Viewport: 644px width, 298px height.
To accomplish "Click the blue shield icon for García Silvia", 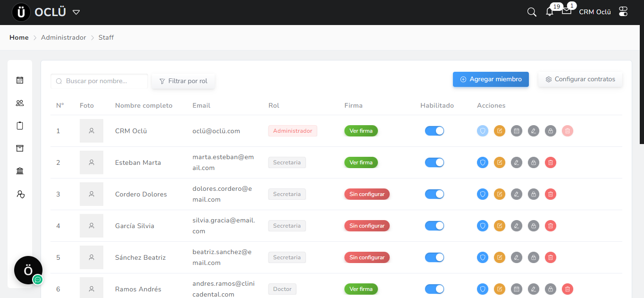I will click(x=483, y=226).
